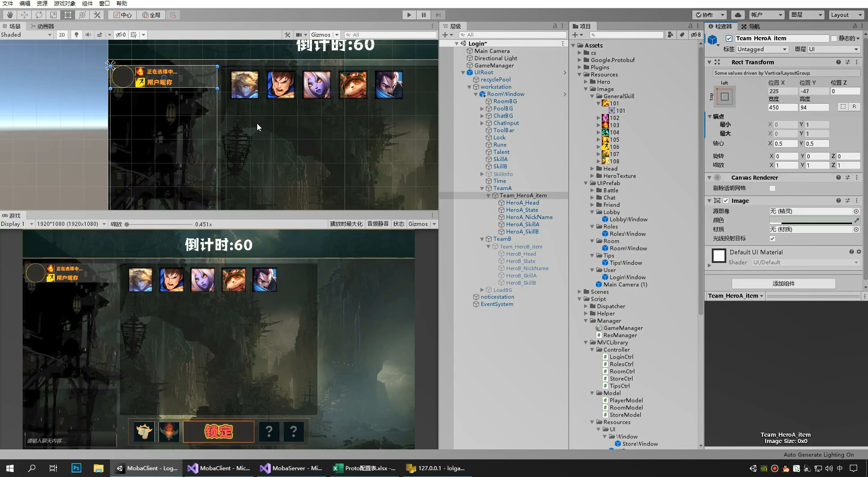
Task: Open the 编辑 (Edit) menu
Action: tap(25, 4)
